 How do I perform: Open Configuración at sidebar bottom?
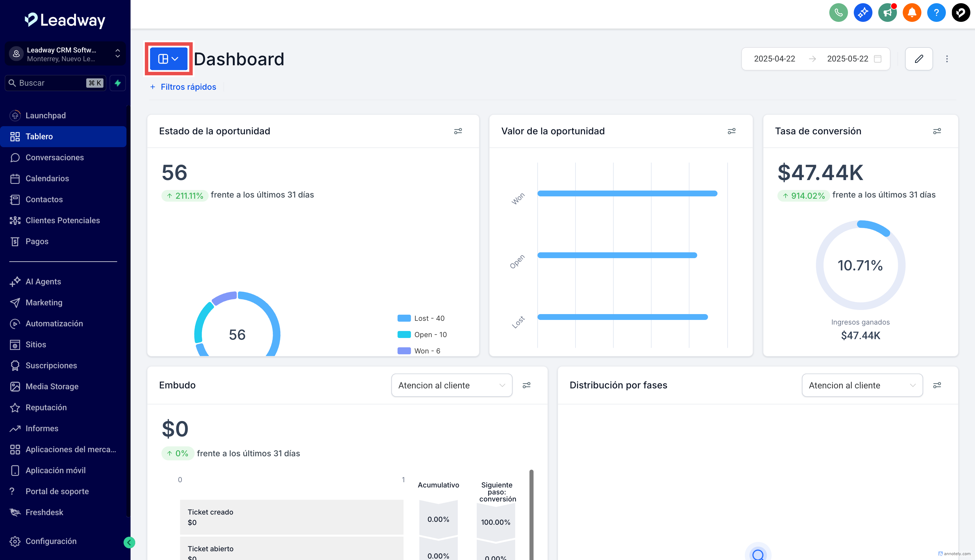click(51, 541)
